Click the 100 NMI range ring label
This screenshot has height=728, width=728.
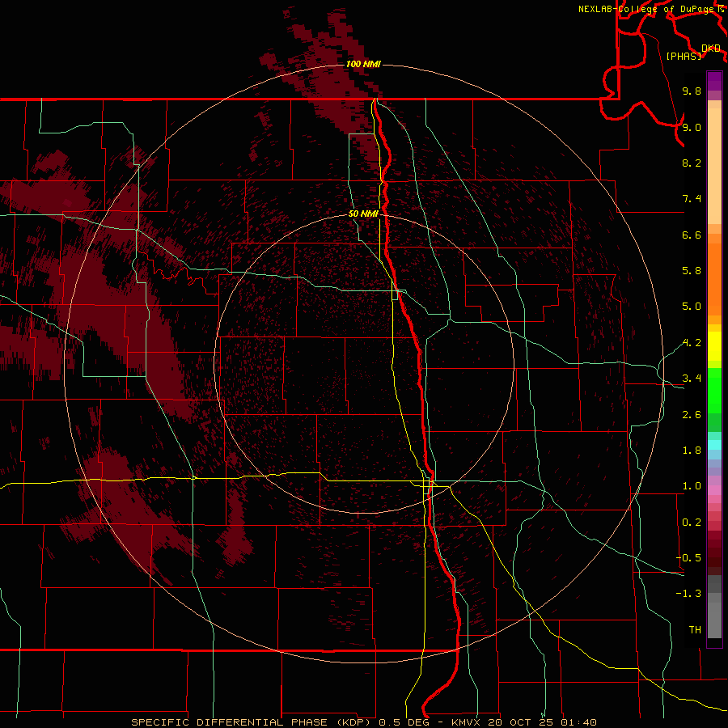point(363,64)
